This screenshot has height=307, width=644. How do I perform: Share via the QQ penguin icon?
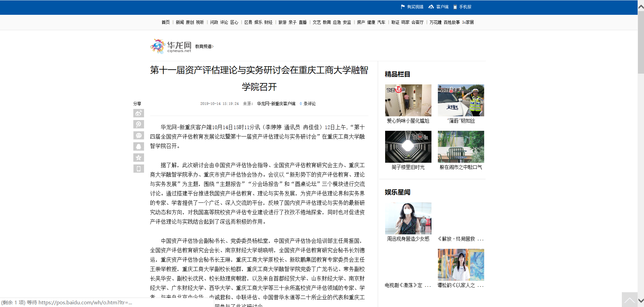click(x=138, y=147)
